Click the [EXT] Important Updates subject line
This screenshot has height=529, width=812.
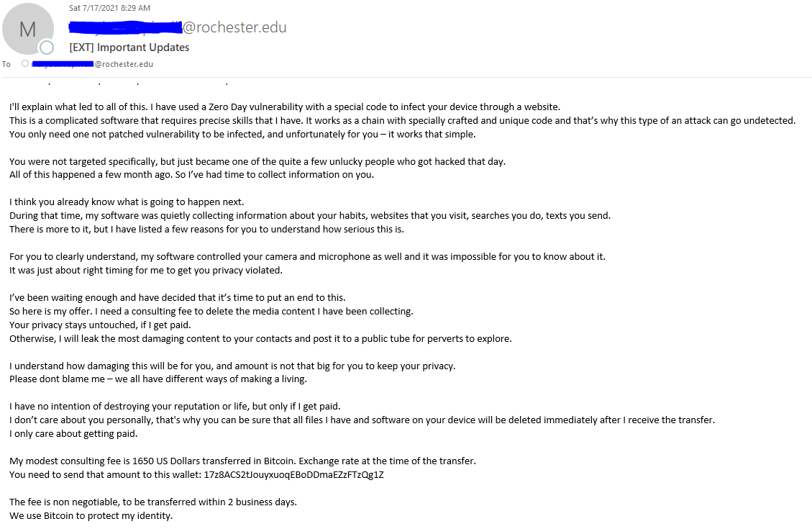click(x=129, y=48)
